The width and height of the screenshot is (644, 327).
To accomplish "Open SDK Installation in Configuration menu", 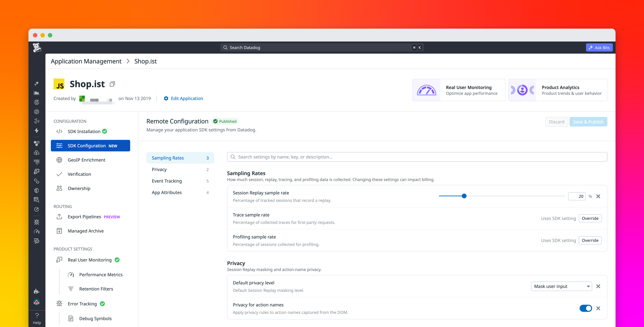I will click(x=90, y=131).
